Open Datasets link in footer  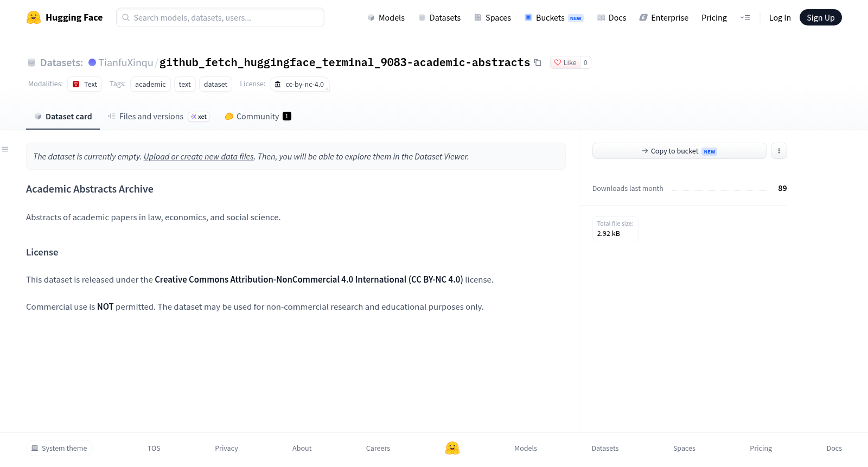point(605,448)
